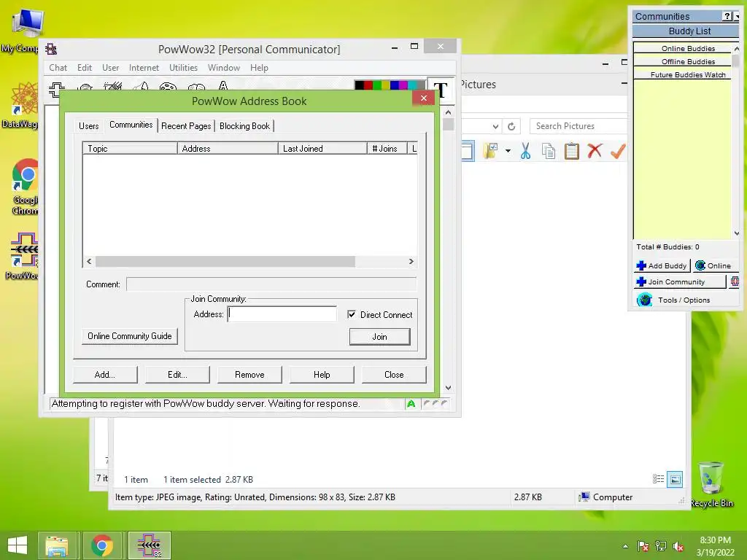Open the folder options dropdown arrow
The width and height of the screenshot is (747, 560).
pyautogui.click(x=508, y=152)
